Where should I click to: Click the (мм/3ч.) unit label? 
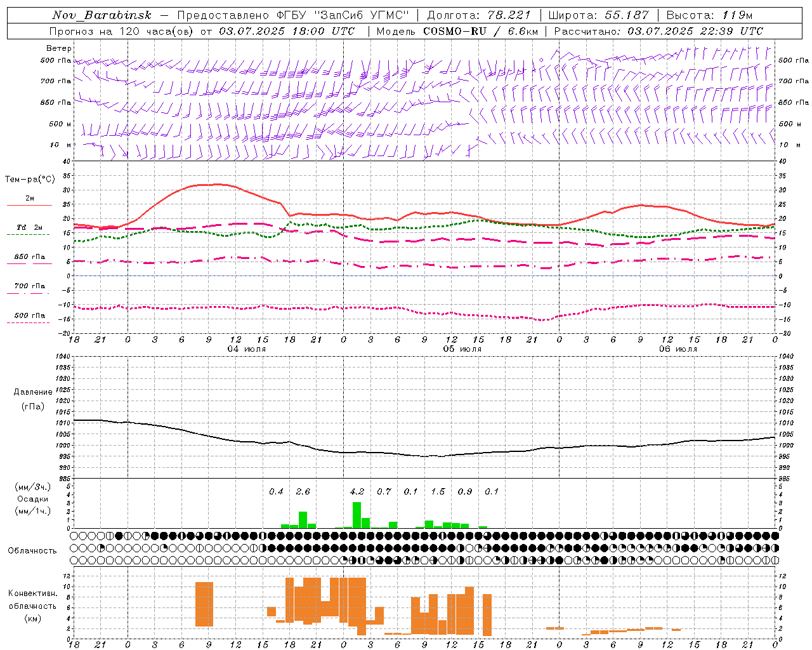point(34,487)
